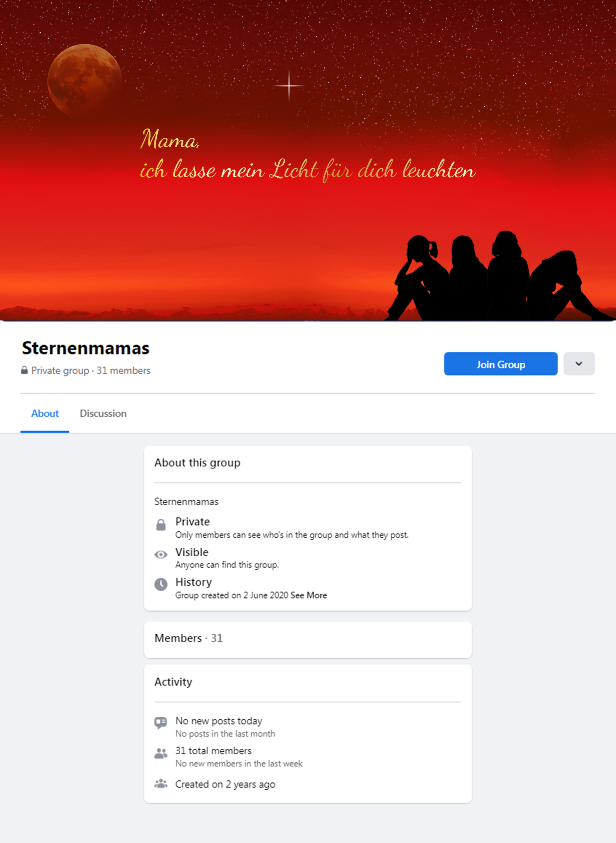616x843 pixels.
Task: Click the 31 members count link
Action: point(123,370)
